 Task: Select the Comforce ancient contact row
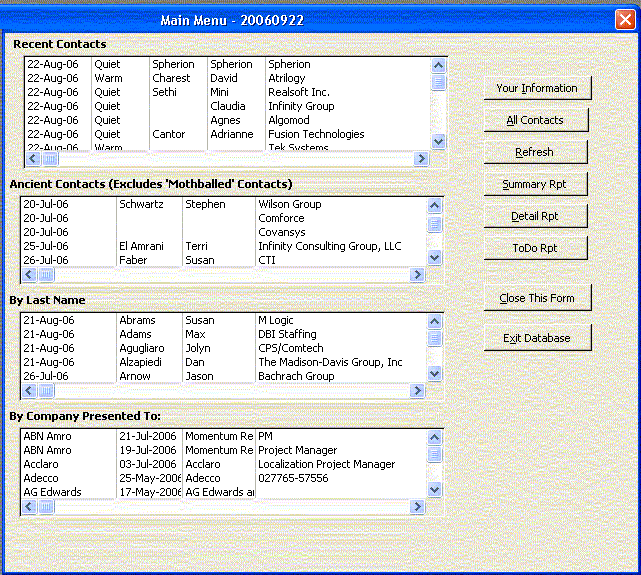pyautogui.click(x=224, y=218)
